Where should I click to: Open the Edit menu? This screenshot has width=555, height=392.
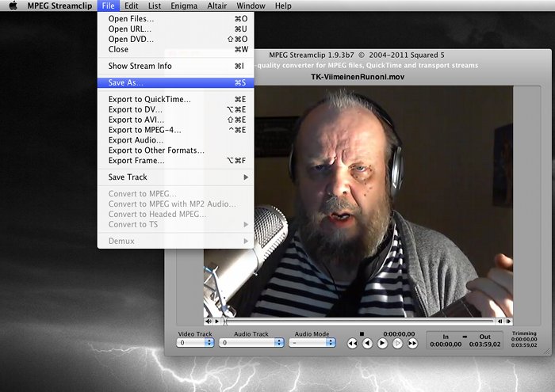(132, 6)
